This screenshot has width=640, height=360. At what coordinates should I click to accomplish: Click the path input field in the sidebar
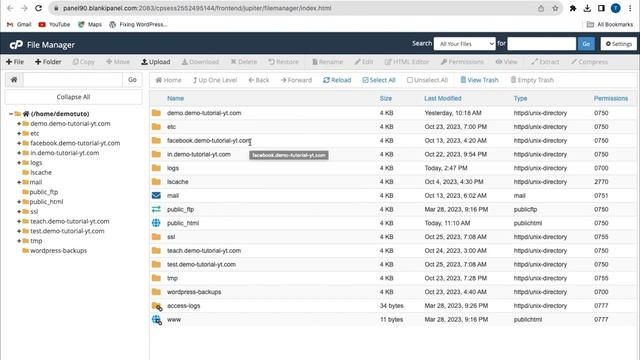pyautogui.click(x=73, y=80)
